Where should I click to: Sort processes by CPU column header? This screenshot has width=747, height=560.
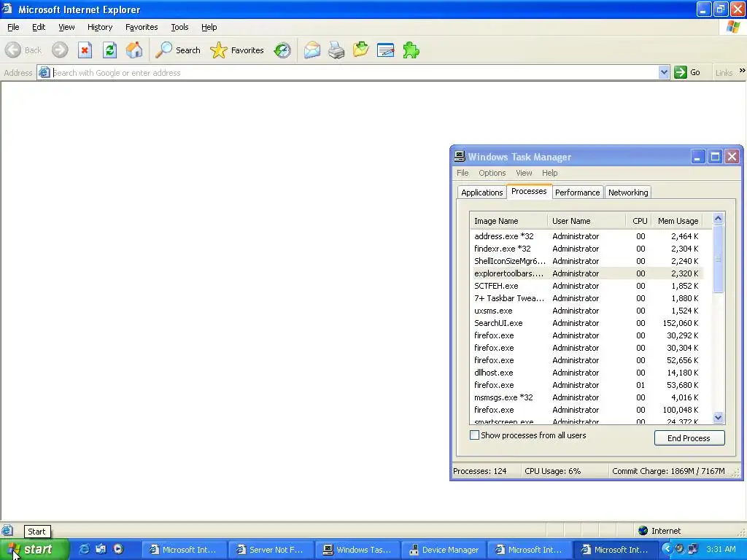click(639, 221)
